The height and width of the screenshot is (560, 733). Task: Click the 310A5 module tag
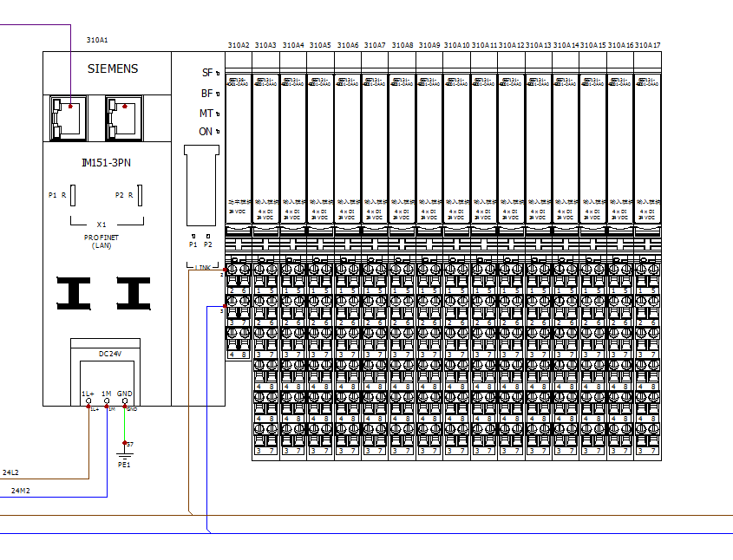point(320,45)
